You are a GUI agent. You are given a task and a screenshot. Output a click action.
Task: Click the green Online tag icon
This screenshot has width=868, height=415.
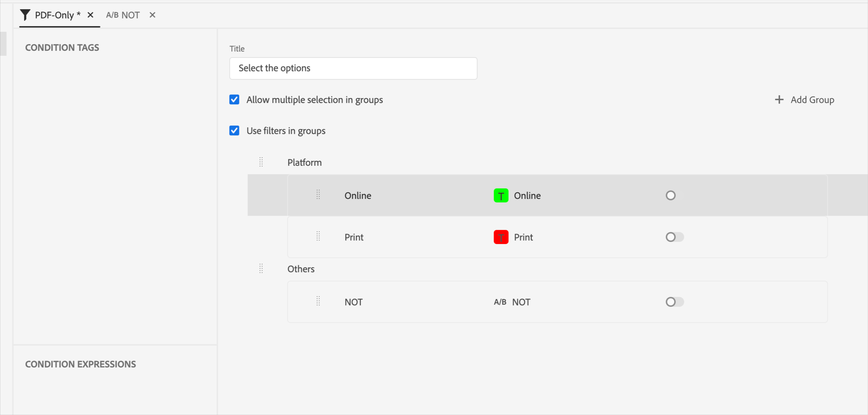point(501,195)
